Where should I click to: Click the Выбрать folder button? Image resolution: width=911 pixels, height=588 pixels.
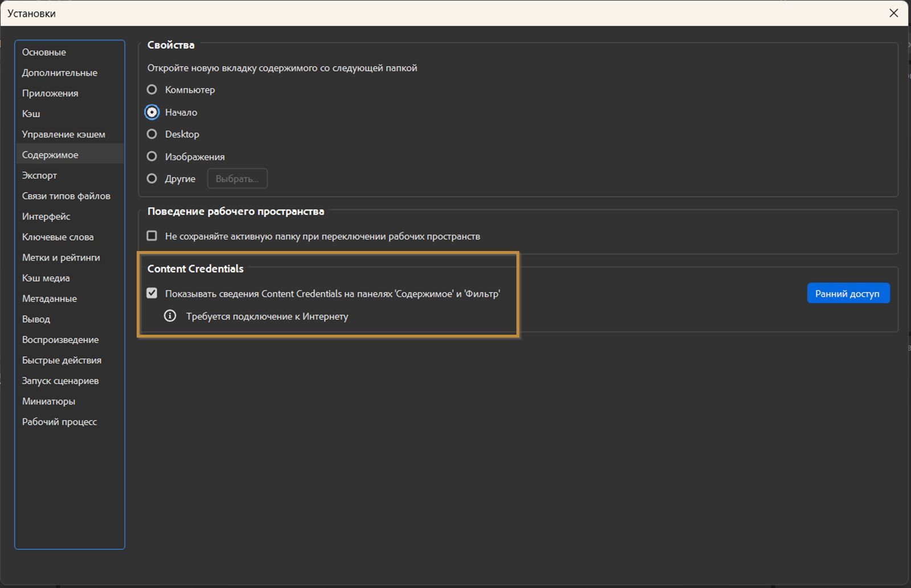[x=237, y=178]
